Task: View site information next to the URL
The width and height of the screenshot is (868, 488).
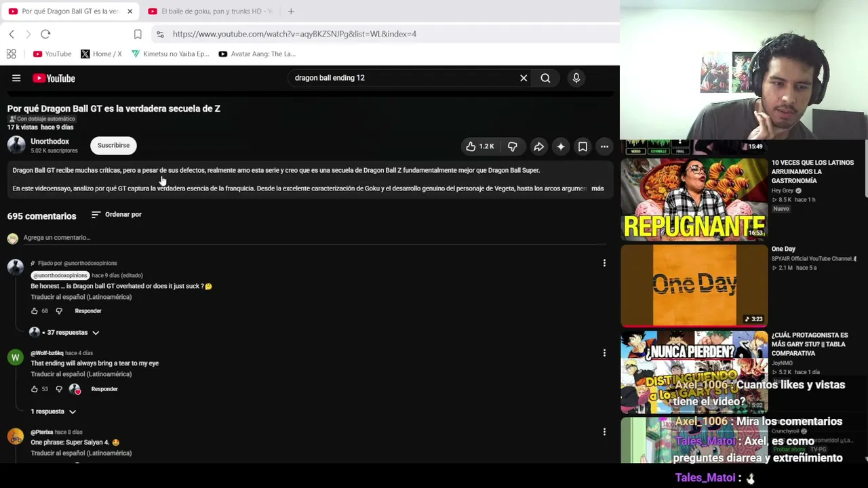Action: (160, 34)
